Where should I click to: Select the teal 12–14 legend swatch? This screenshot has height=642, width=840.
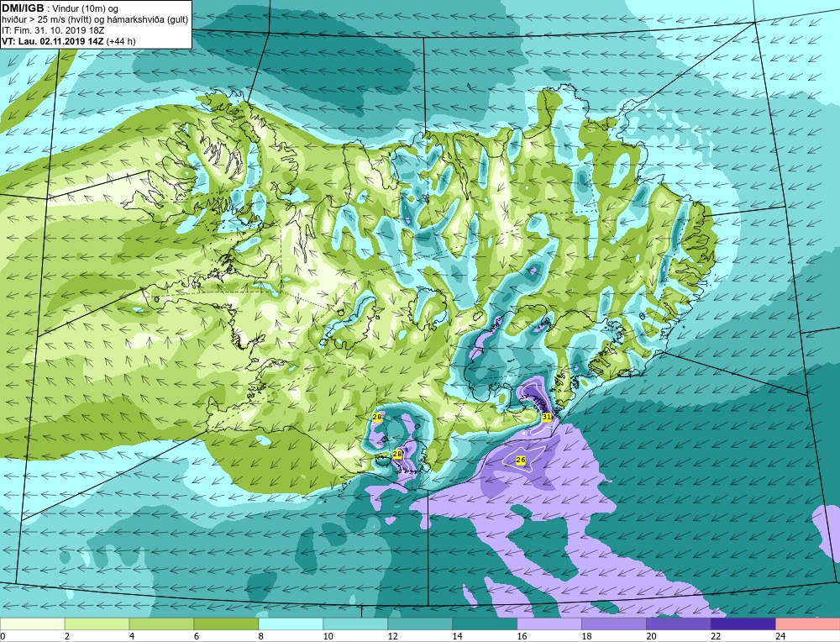point(420,624)
